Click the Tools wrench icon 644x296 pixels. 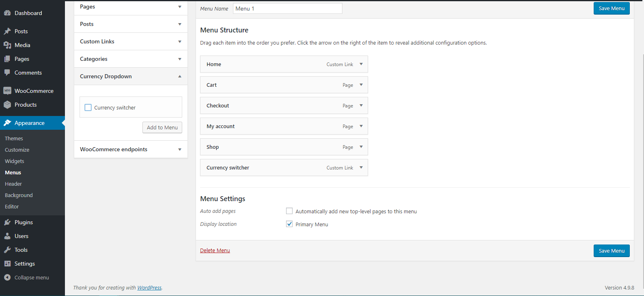[x=7, y=250]
